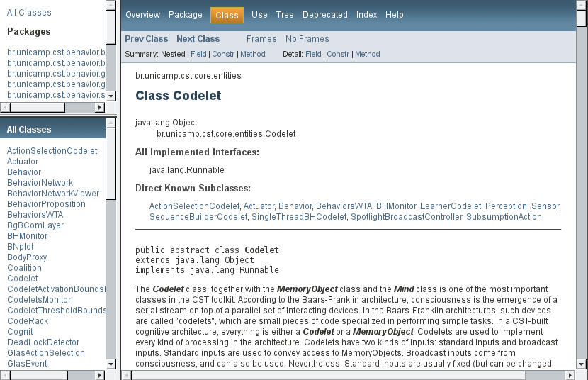Open the SpotlightBroadcastController subclass link

tap(406, 217)
